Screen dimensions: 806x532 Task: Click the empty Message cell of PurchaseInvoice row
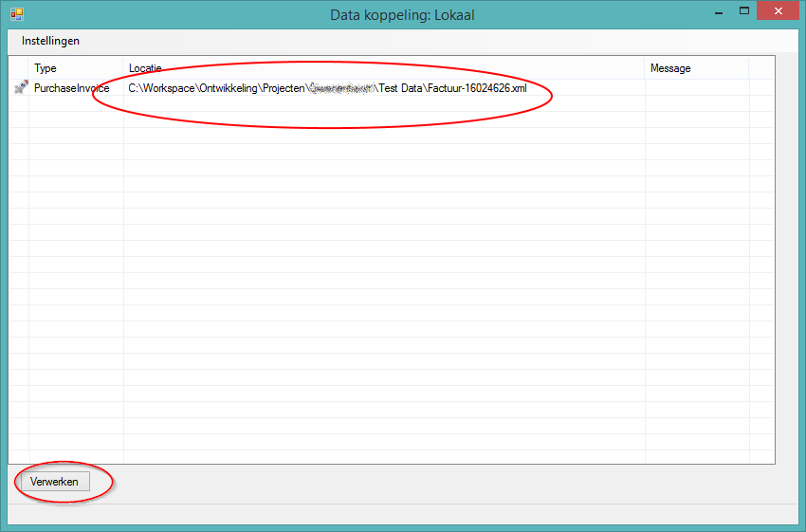point(696,88)
